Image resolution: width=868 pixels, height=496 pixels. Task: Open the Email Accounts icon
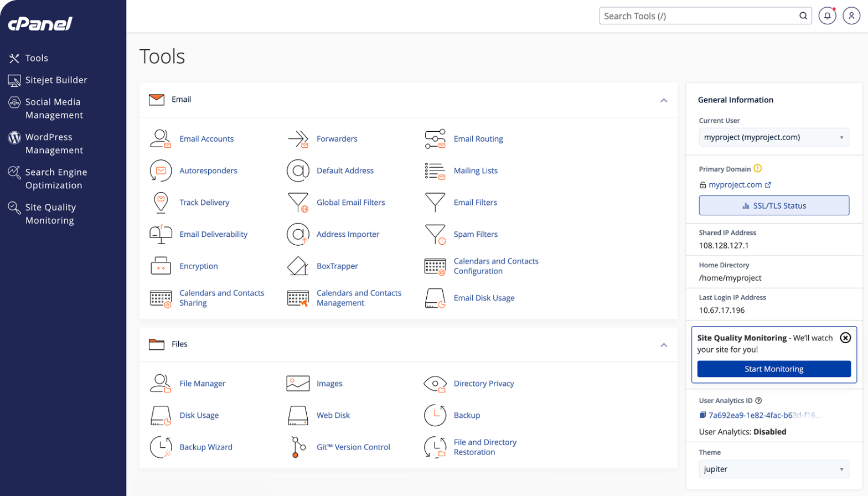161,139
